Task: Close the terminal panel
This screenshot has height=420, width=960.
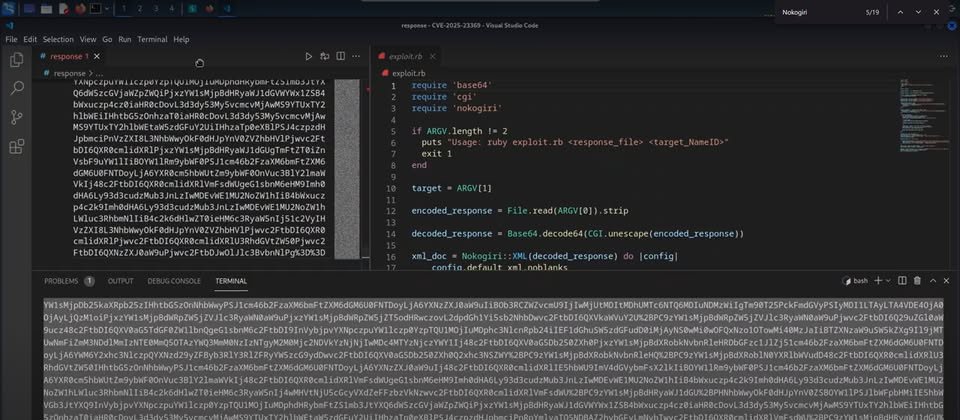Action: click(948, 280)
